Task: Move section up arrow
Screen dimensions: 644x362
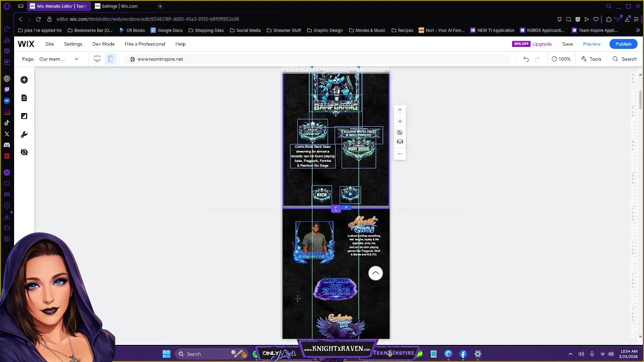Action: click(400, 110)
